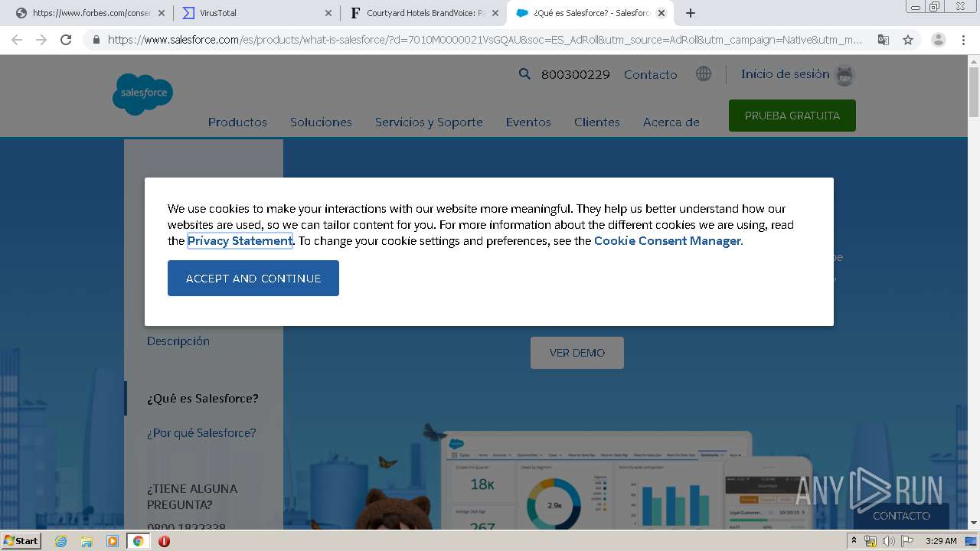Image resolution: width=980 pixels, height=551 pixels.
Task: Open the Privacy Statement link
Action: point(240,240)
